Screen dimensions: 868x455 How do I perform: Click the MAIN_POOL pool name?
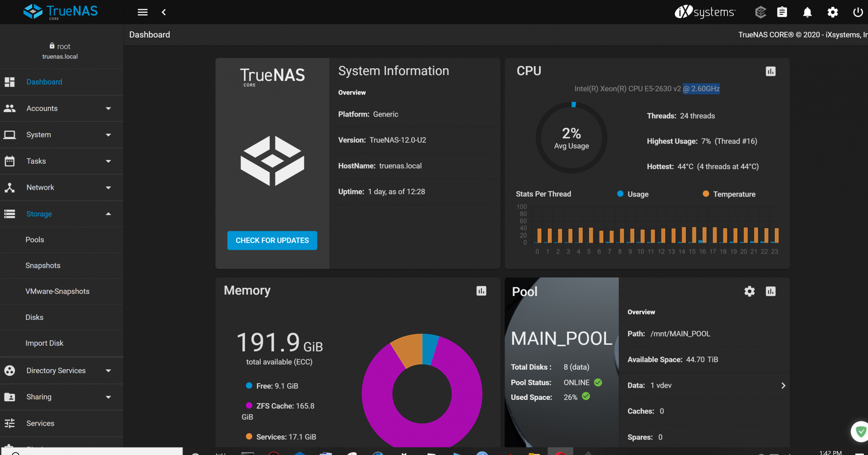[561, 338]
